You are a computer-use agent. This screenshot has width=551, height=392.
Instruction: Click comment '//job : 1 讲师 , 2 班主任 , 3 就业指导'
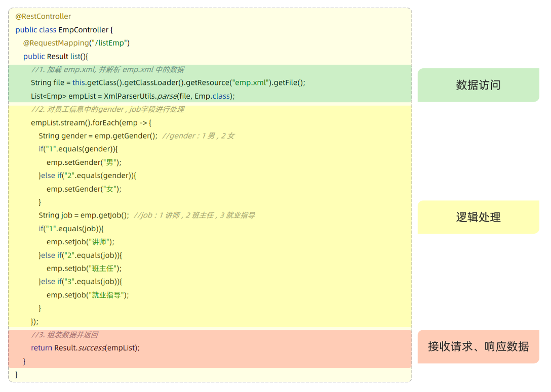(194, 215)
